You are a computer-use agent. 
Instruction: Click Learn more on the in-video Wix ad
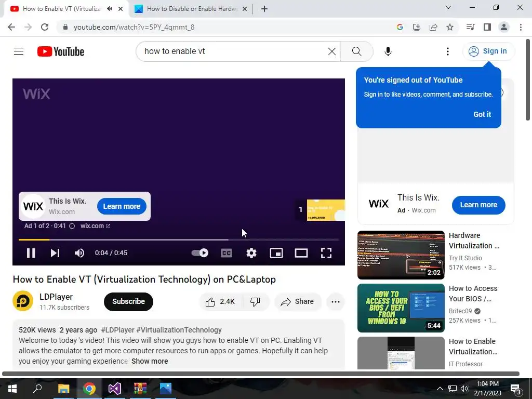click(x=122, y=206)
